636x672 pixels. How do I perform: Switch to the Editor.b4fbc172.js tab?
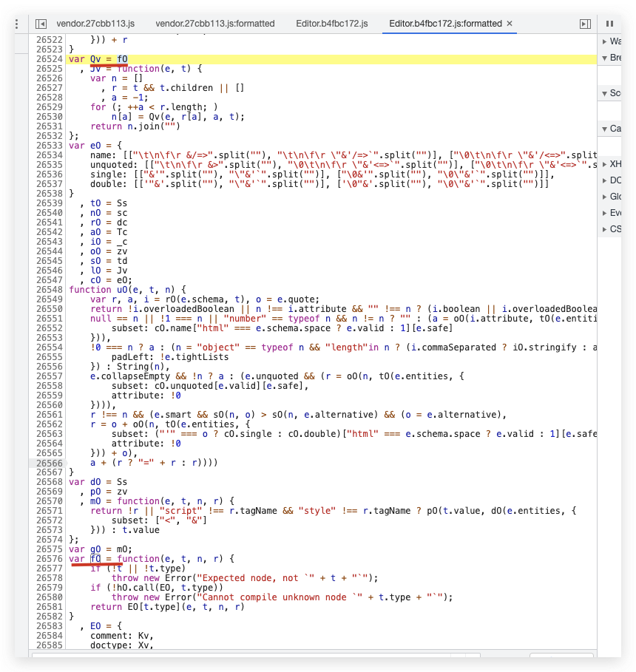[x=333, y=23]
